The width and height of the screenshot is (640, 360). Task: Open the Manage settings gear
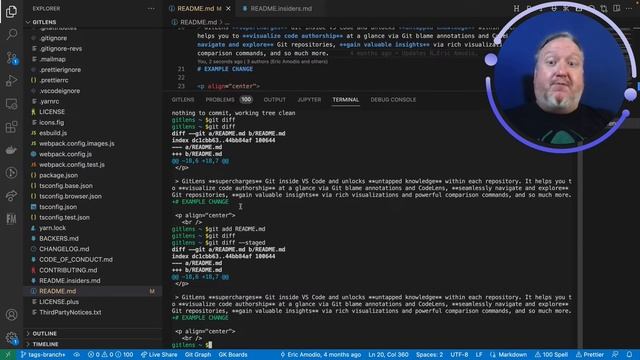(x=11, y=338)
